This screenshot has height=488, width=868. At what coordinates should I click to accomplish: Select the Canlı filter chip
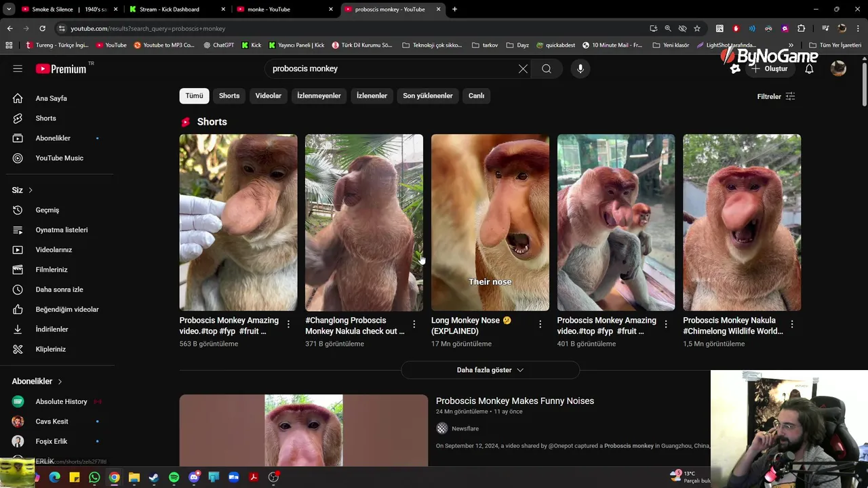point(476,96)
